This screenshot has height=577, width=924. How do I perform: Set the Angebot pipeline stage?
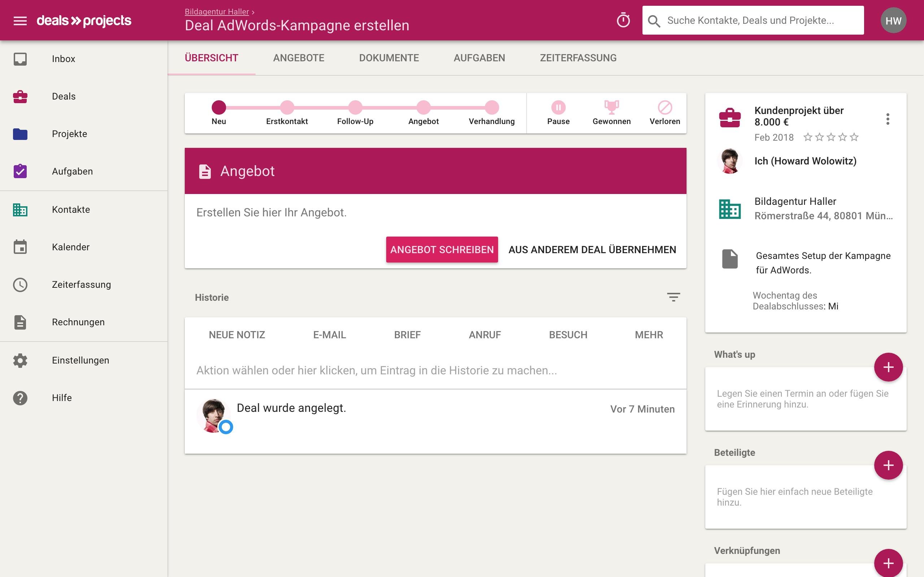(x=423, y=107)
